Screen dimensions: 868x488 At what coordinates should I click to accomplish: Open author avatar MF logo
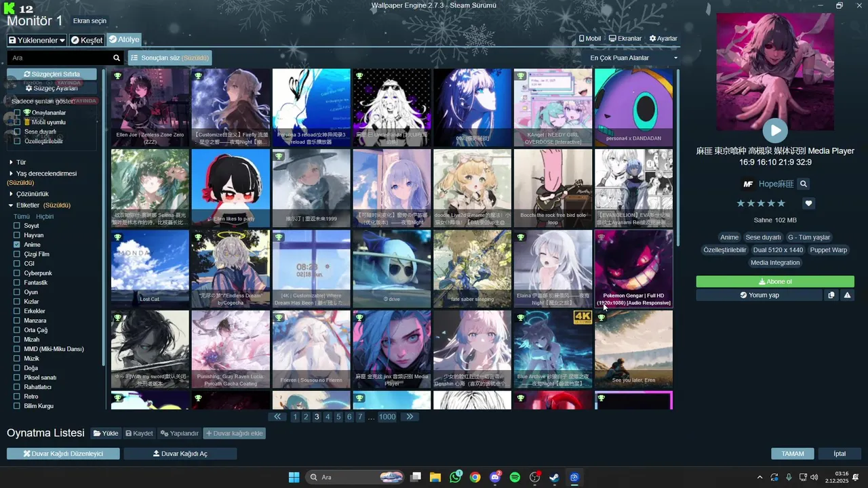tap(748, 184)
